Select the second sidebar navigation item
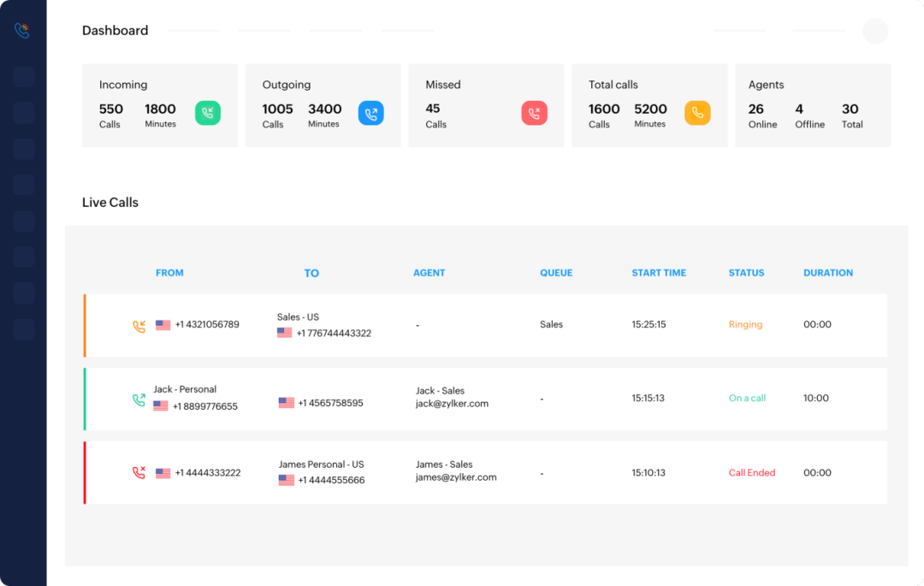Image resolution: width=924 pixels, height=586 pixels. [x=23, y=112]
